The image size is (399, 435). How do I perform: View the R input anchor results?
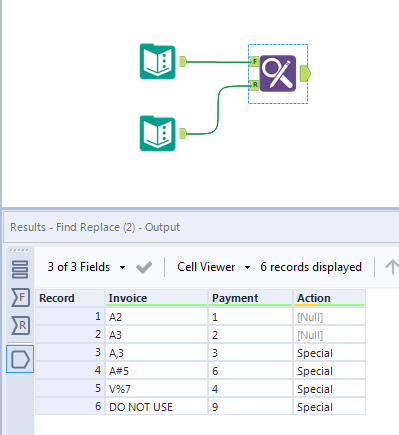(20, 325)
